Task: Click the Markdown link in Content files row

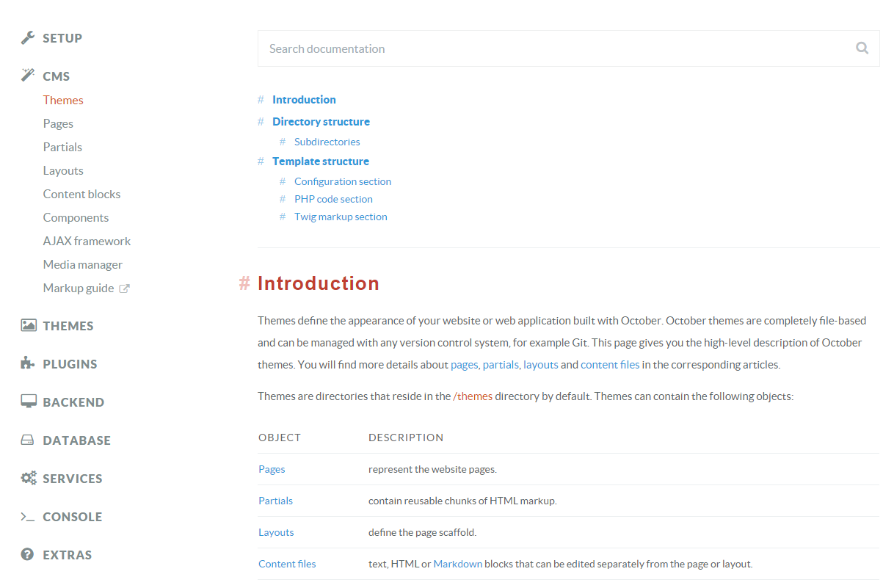Action: [457, 563]
